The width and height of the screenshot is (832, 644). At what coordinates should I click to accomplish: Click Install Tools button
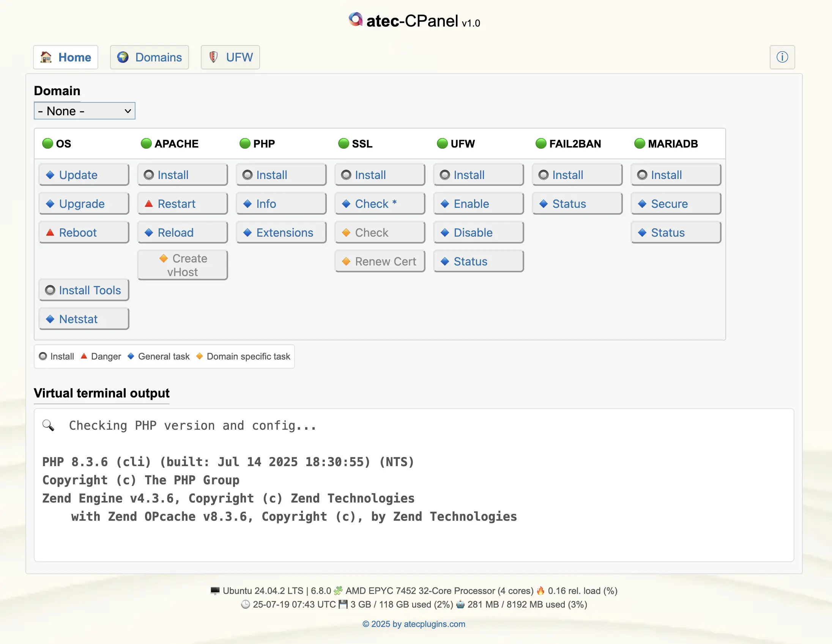(84, 290)
